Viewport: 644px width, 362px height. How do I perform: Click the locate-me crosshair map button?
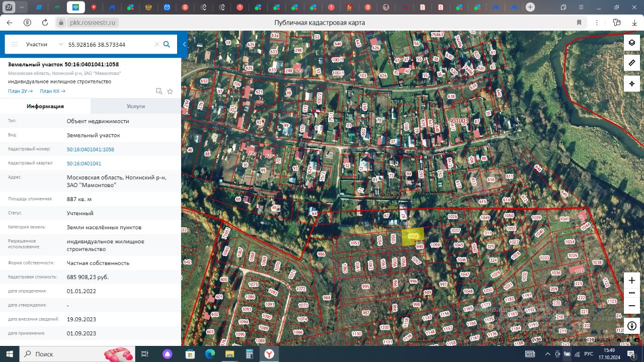click(632, 83)
